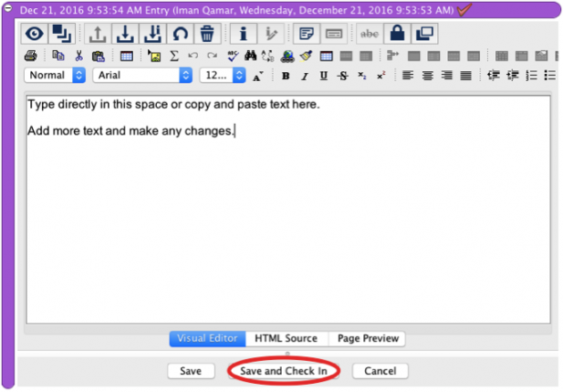Screen dimensions: 563x392
Task: Open find with the binoculars icon
Action: tap(250, 56)
